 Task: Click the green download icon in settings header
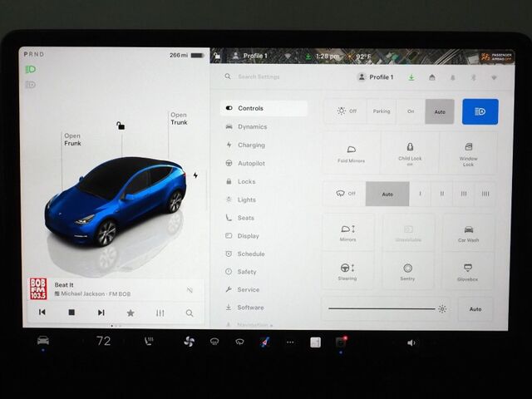(x=411, y=77)
